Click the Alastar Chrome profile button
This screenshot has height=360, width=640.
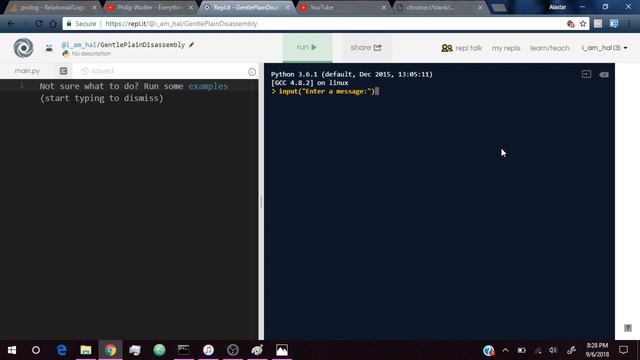click(557, 7)
